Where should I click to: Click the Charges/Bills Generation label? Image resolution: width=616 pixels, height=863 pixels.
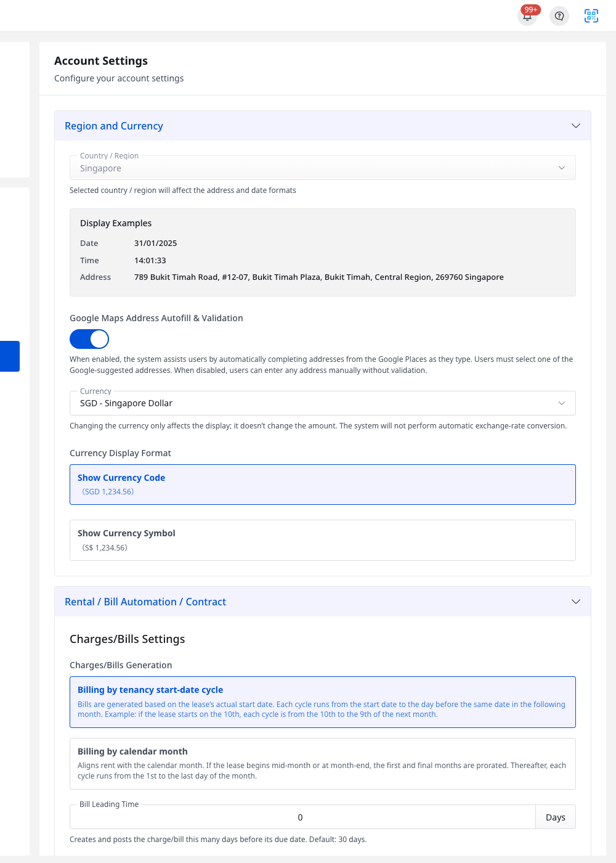pyautogui.click(x=121, y=665)
